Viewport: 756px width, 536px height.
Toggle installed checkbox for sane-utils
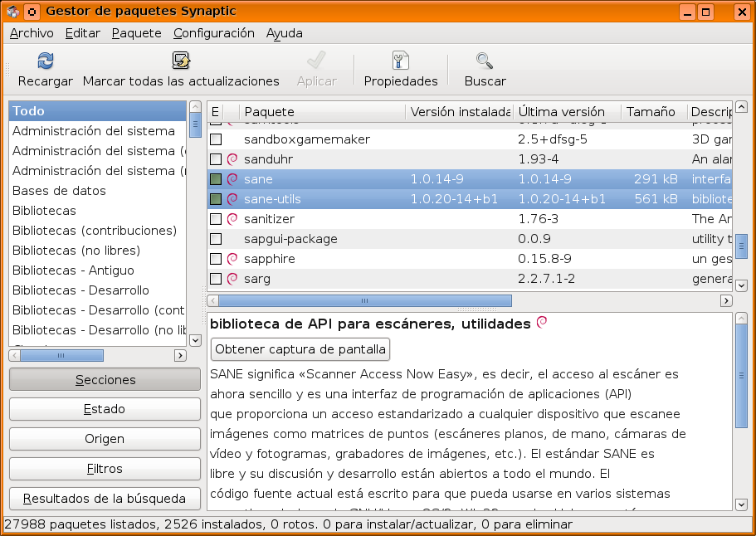(x=216, y=198)
